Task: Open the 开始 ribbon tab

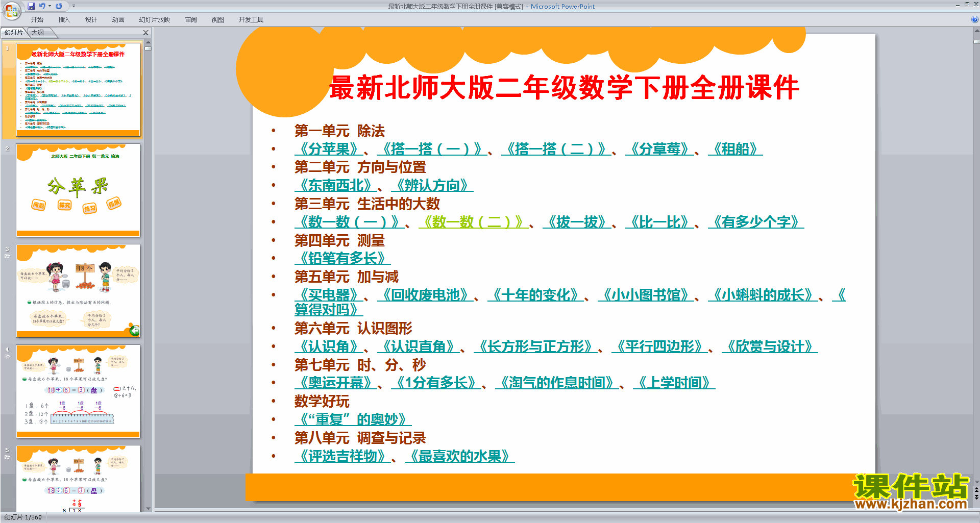Action: coord(37,20)
